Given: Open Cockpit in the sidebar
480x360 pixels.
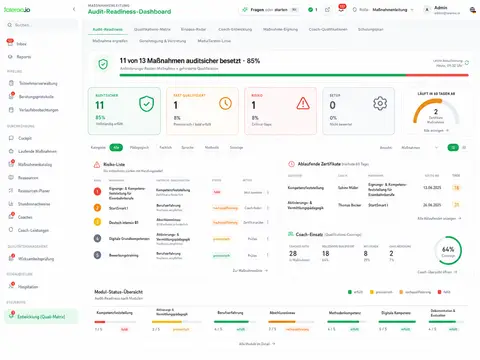Looking at the screenshot, I should (x=25, y=138).
